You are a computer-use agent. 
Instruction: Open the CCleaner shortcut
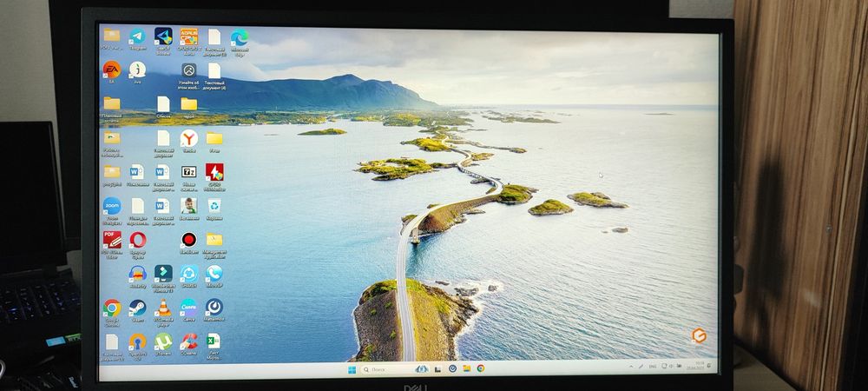pyautogui.click(x=188, y=341)
